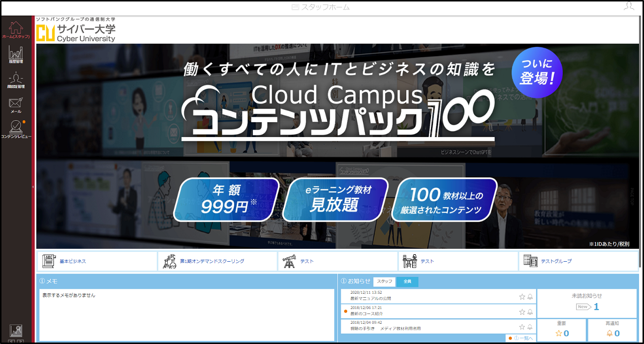The width and height of the screenshot is (644, 344).
Task: Click the eラーニング教材見放題 badge on banner
Action: (x=335, y=199)
